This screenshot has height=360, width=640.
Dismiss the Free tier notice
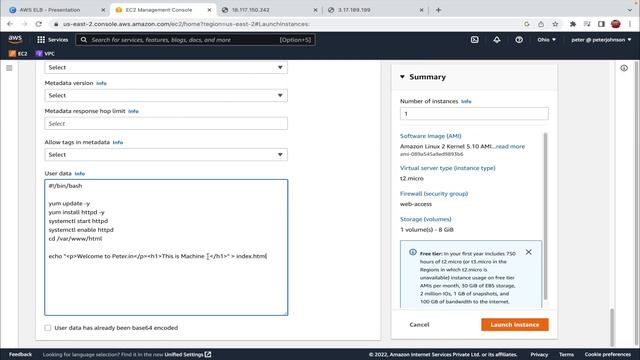click(x=529, y=252)
